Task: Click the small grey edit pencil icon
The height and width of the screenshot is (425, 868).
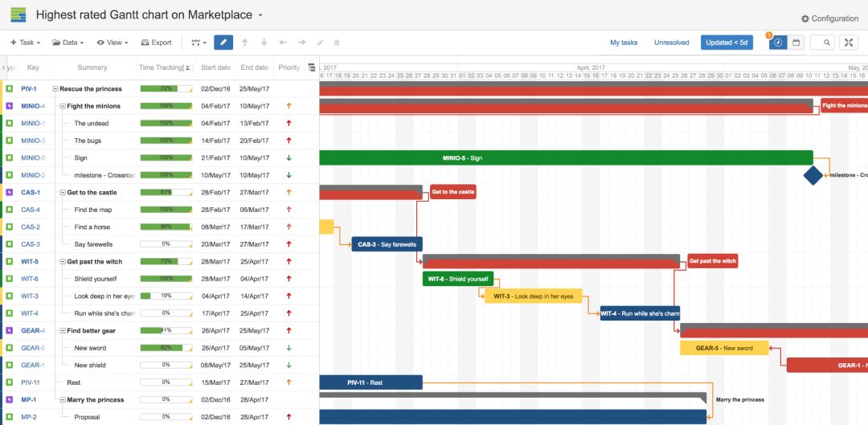Action: pyautogui.click(x=320, y=43)
